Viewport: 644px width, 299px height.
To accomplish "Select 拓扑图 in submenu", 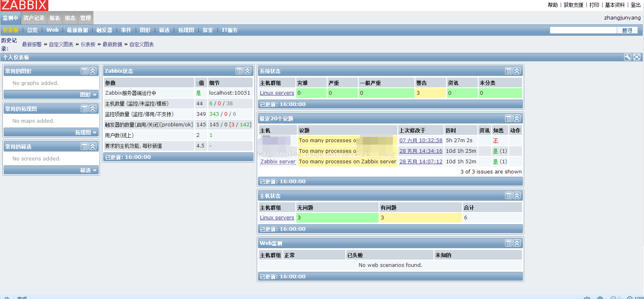I will (x=186, y=30).
